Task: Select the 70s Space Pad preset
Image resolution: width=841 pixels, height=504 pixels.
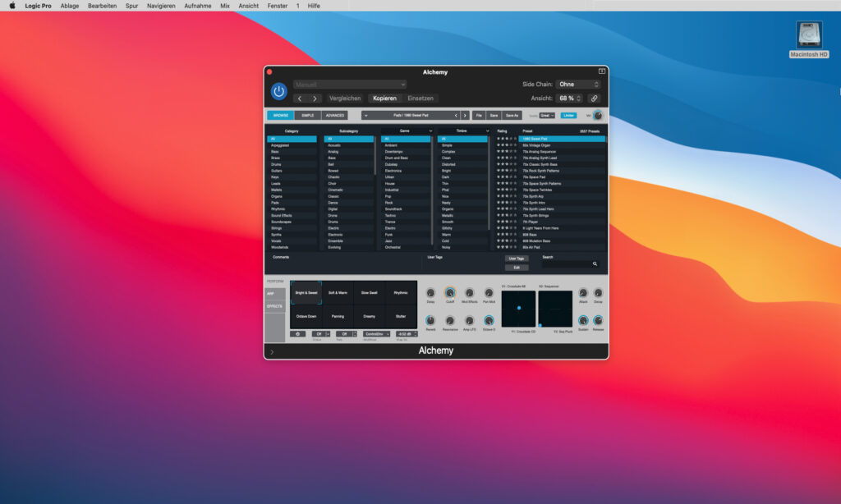Action: click(x=562, y=177)
